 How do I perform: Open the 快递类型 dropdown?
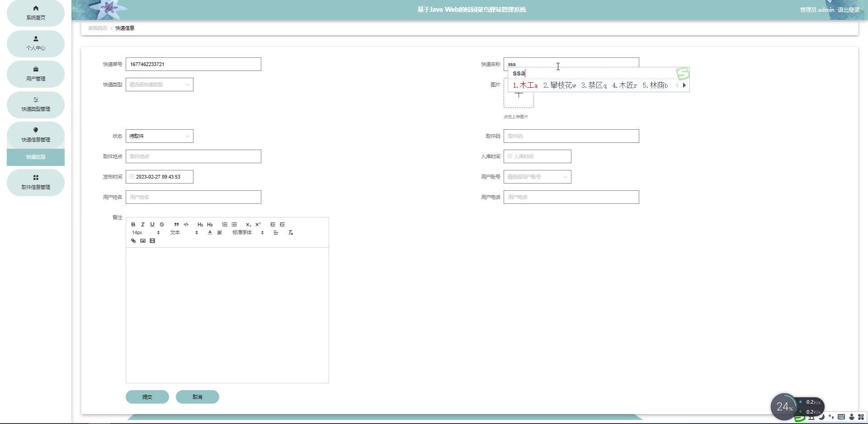tap(159, 85)
